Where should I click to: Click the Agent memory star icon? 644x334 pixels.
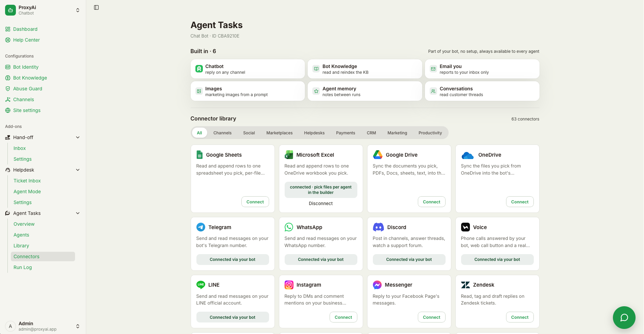(316, 91)
